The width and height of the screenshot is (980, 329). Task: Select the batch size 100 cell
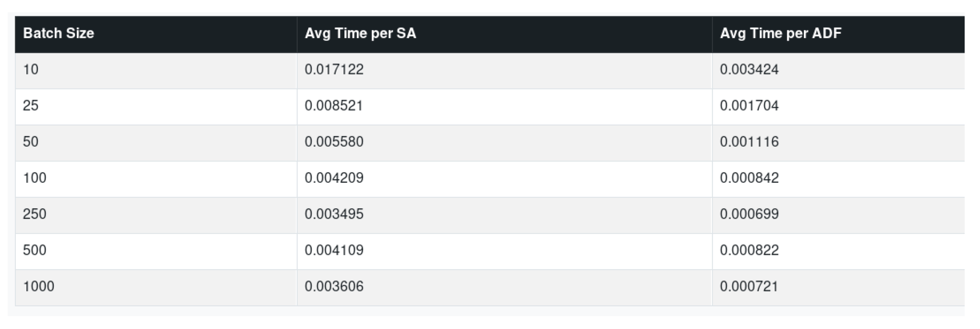[x=35, y=178]
